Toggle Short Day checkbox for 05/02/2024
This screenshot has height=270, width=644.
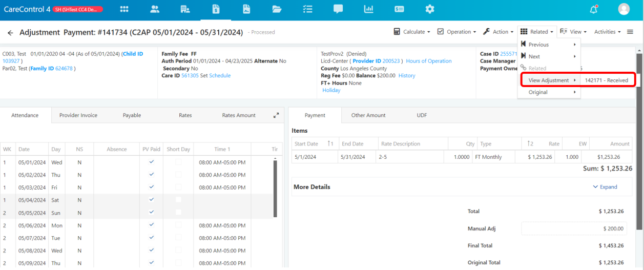178,175
